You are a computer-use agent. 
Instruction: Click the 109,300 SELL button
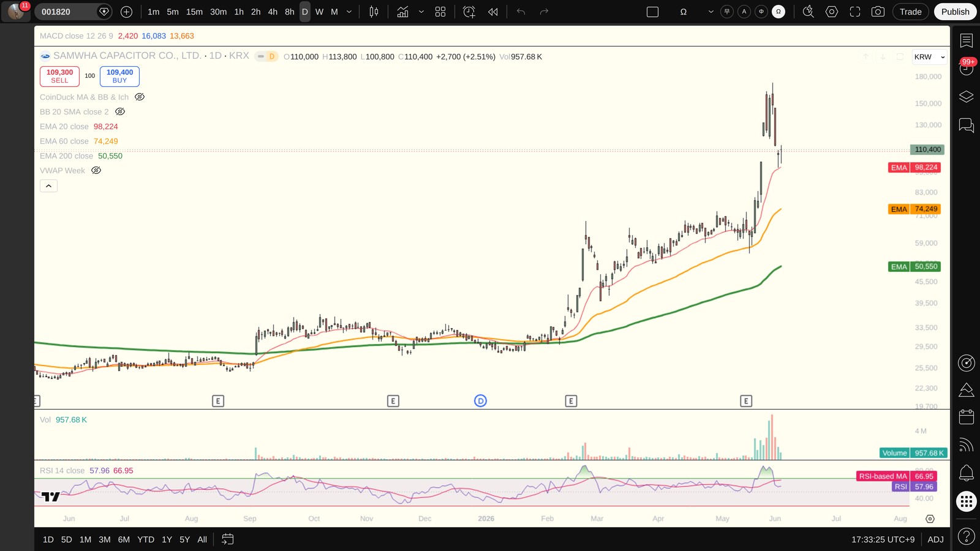59,77
